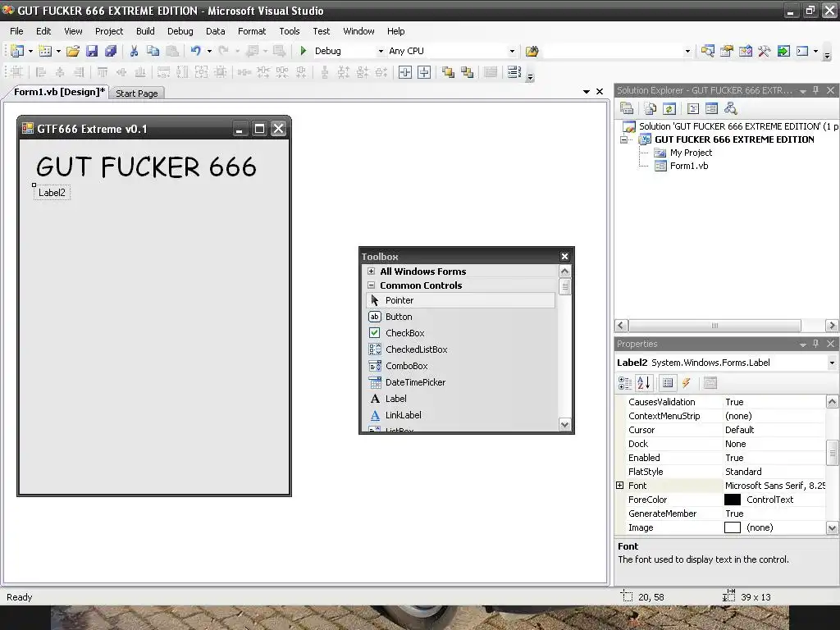Viewport: 840px width, 630px height.
Task: Select Label2 on the form designer
Action: 52,193
